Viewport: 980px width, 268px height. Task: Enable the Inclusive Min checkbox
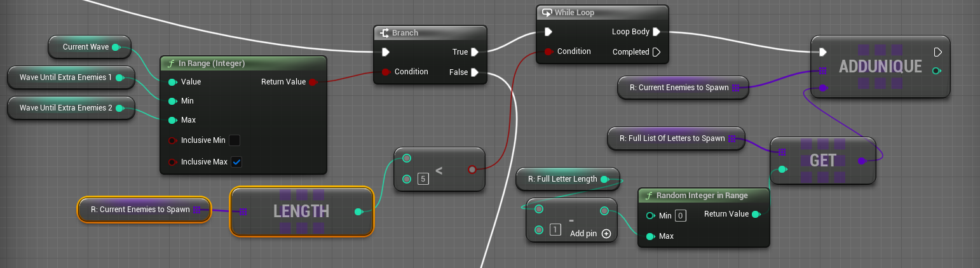(x=235, y=140)
